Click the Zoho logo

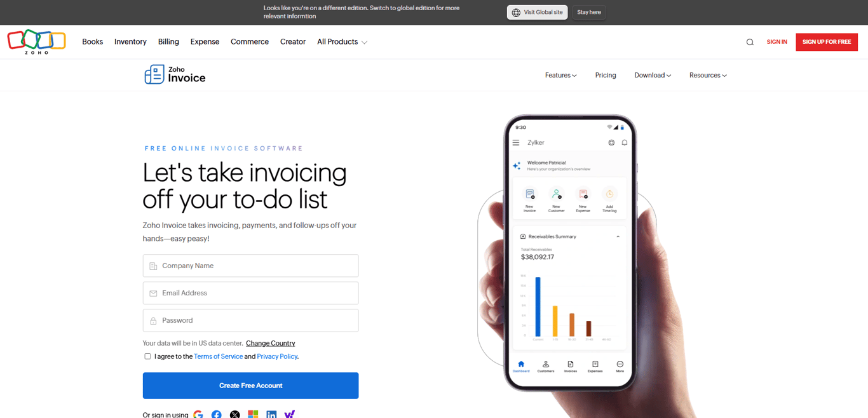pos(36,41)
